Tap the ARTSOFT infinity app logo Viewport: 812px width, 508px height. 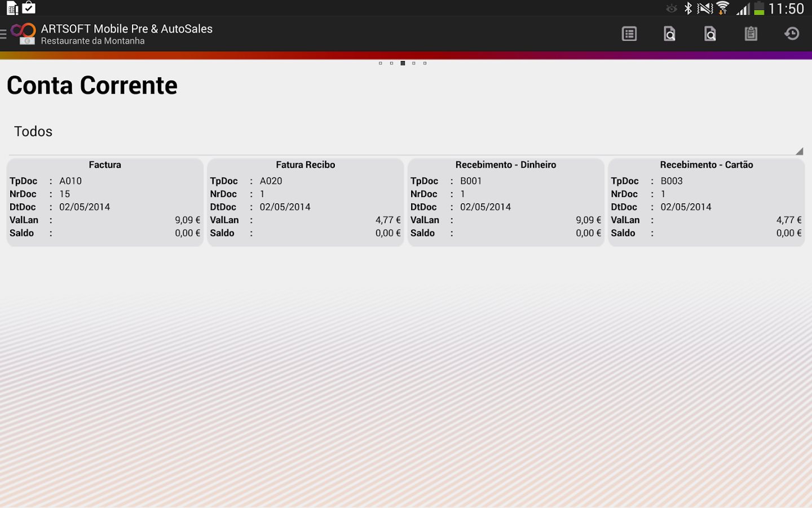coord(24,34)
